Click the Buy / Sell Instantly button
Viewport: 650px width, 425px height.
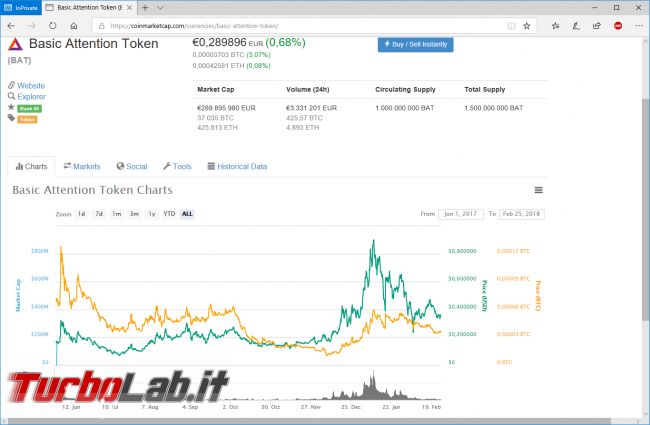[x=415, y=44]
